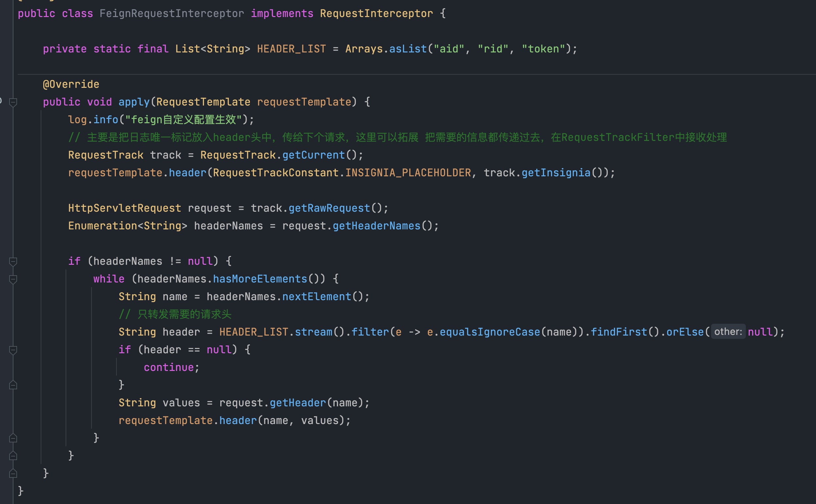816x504 pixels.
Task: Click the fold-end marker closing the apply method
Action: point(13,473)
